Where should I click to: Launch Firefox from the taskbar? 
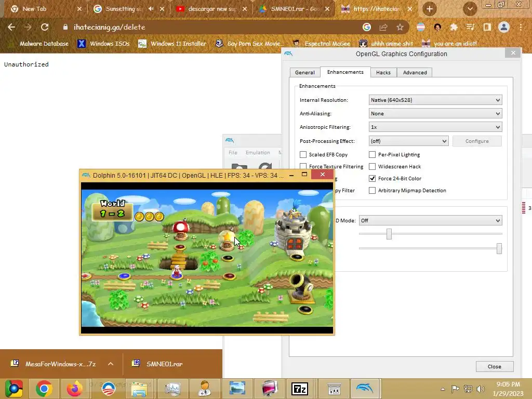(75, 389)
